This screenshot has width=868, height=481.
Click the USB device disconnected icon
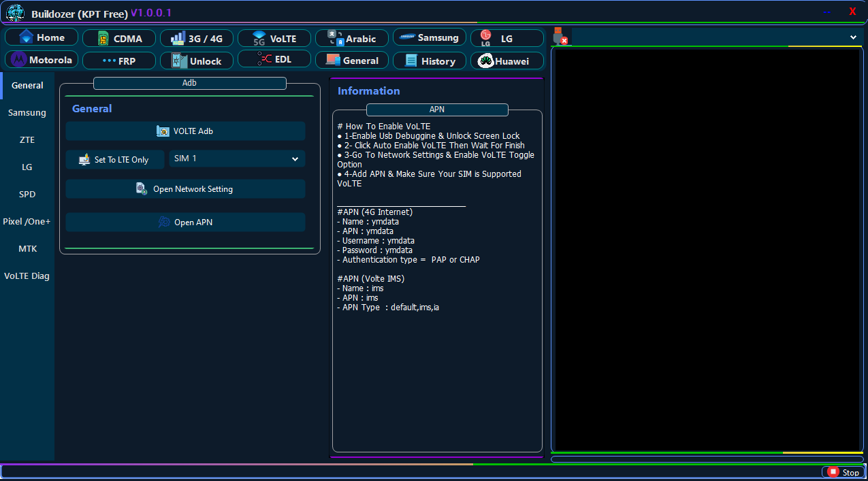pos(560,37)
